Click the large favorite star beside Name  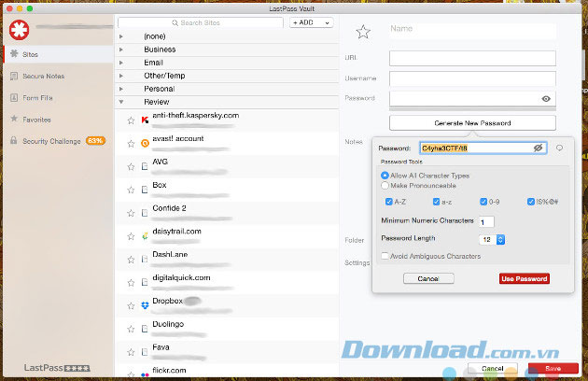[363, 32]
